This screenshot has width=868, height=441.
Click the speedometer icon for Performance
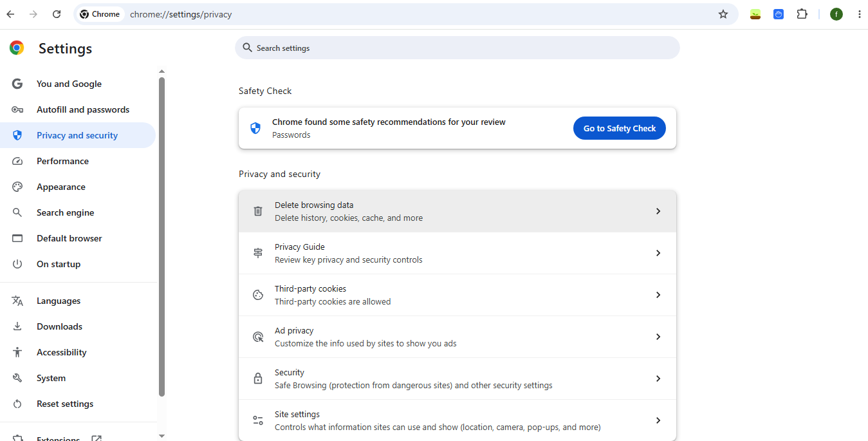[x=17, y=161]
